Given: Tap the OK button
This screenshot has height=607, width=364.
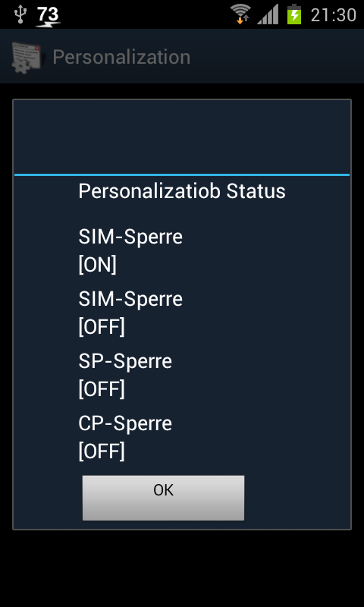Looking at the screenshot, I should pyautogui.click(x=163, y=498).
